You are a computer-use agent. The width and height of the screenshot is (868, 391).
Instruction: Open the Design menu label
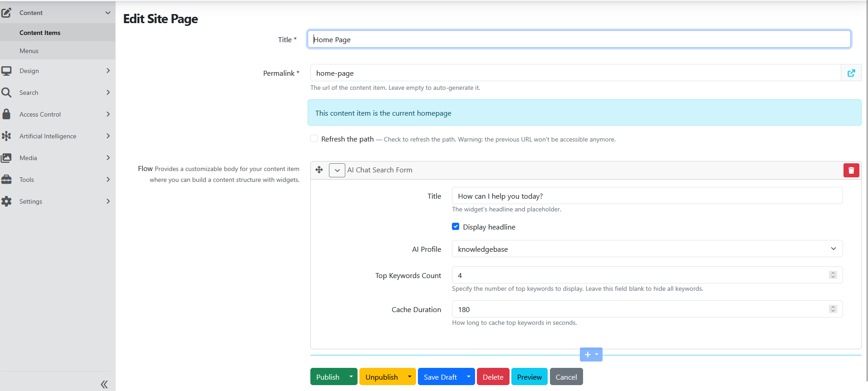pos(29,71)
